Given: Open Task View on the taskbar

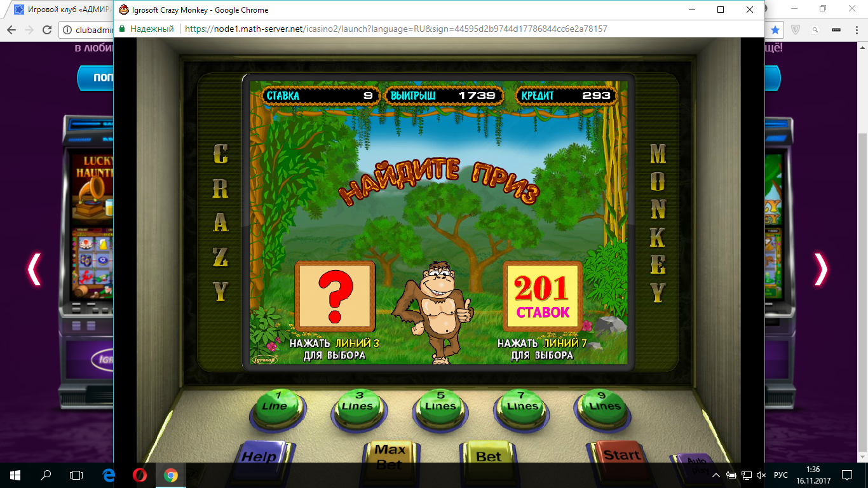Looking at the screenshot, I should 76,475.
